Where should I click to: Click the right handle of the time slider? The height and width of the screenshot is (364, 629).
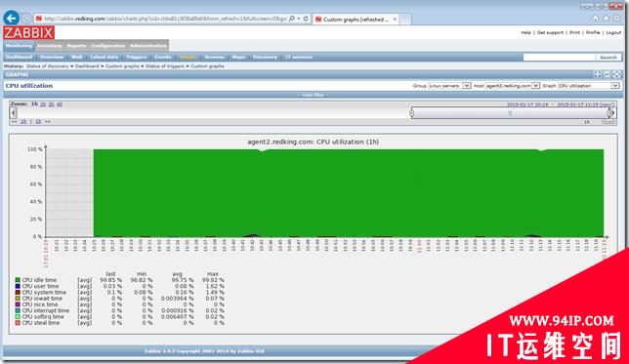[x=608, y=113]
